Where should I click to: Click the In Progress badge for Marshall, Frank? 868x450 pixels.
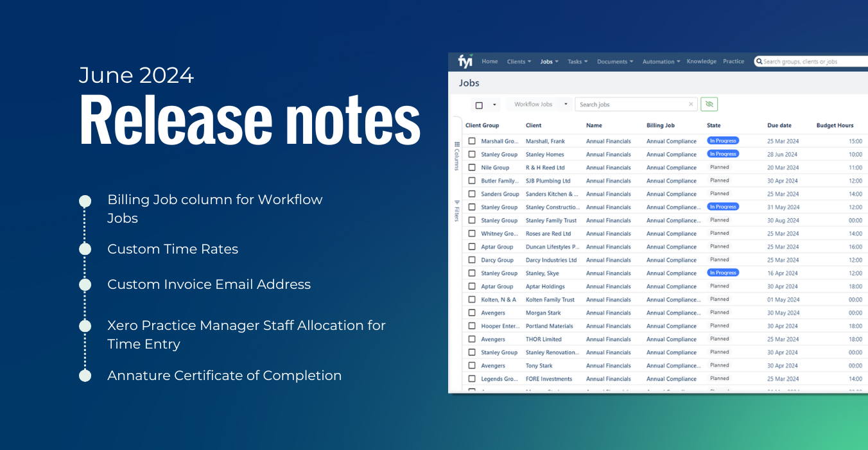(723, 141)
